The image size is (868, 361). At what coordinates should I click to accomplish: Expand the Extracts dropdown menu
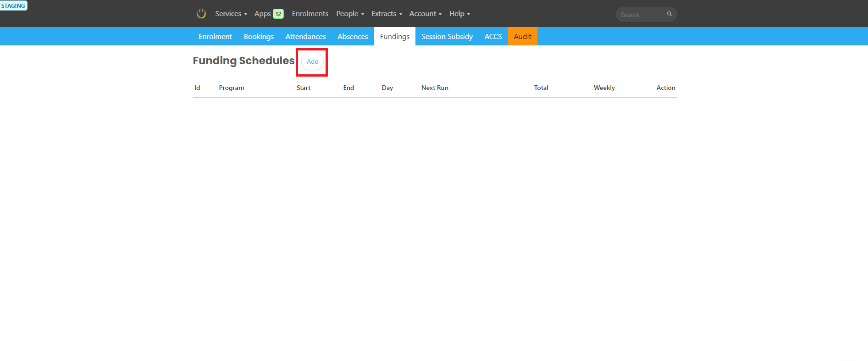tap(387, 14)
